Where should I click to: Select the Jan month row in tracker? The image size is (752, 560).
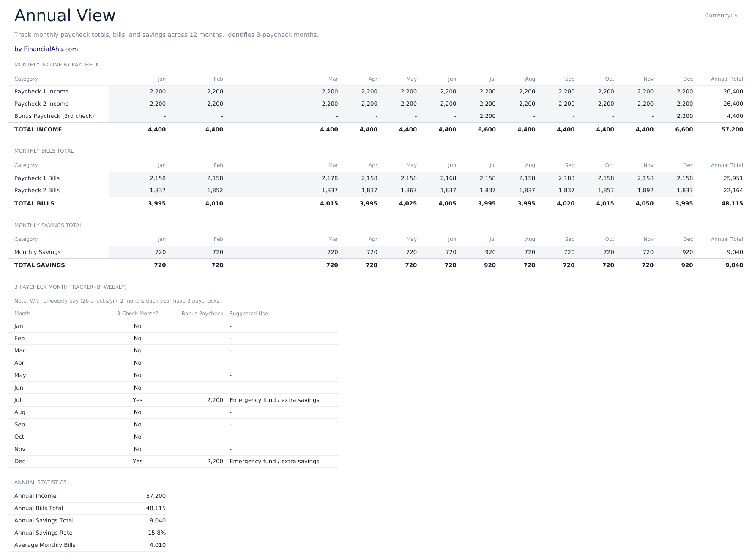point(173,326)
